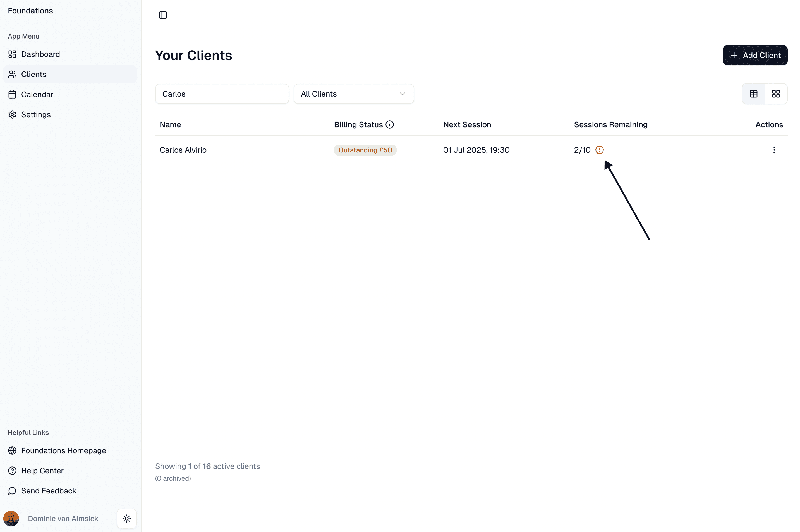Toggle the sidebar collapse icon
Viewport: 800px width, 532px height.
click(x=163, y=15)
